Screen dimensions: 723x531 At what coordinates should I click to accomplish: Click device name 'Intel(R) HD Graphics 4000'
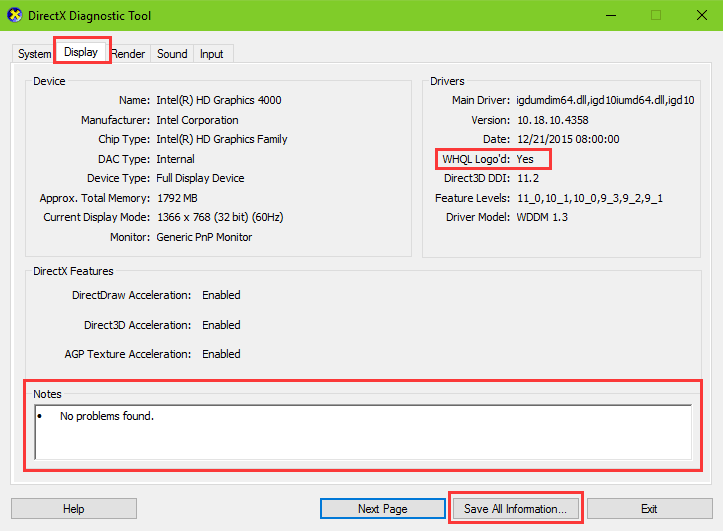click(x=219, y=100)
